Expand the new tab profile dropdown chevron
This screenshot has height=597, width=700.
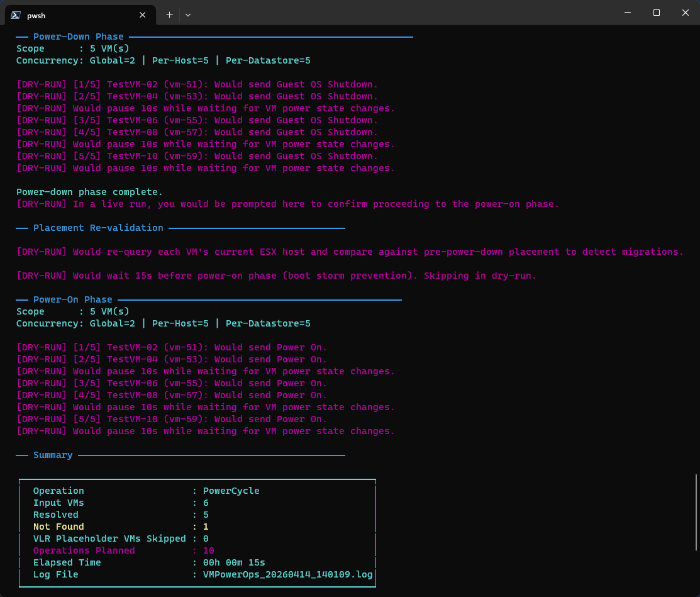tap(187, 14)
